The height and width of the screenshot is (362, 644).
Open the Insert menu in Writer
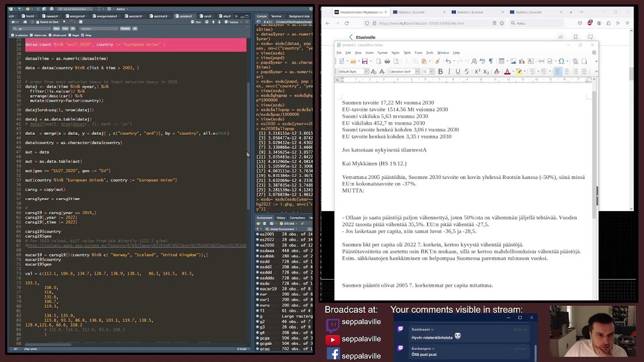[369, 53]
